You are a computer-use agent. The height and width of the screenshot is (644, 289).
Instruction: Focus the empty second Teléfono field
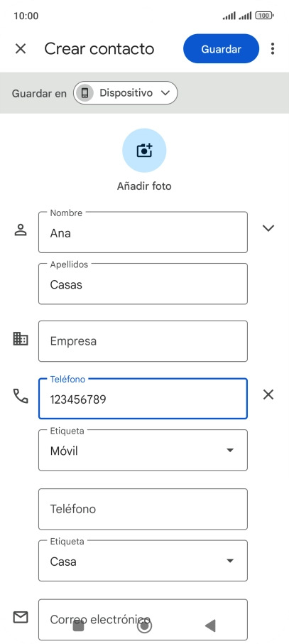pos(143,509)
